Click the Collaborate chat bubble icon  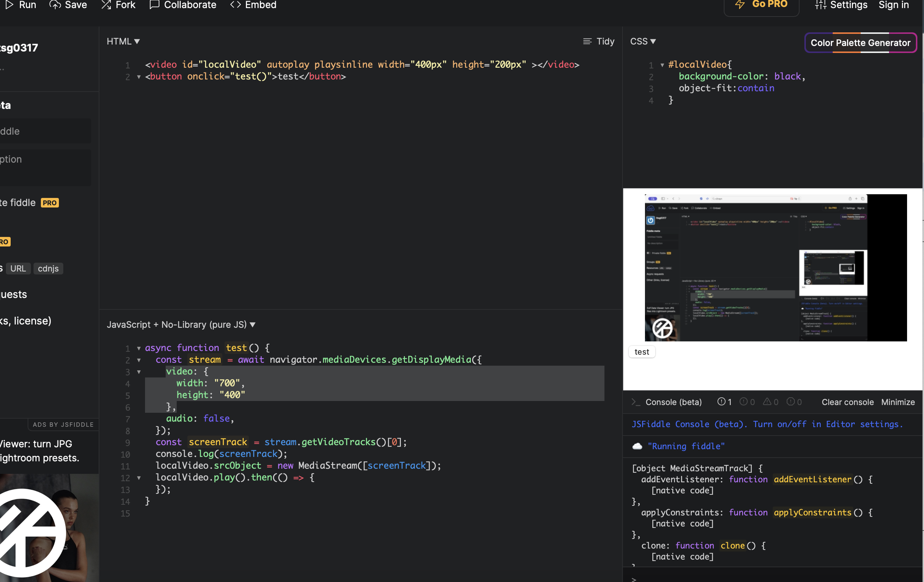[x=154, y=5]
